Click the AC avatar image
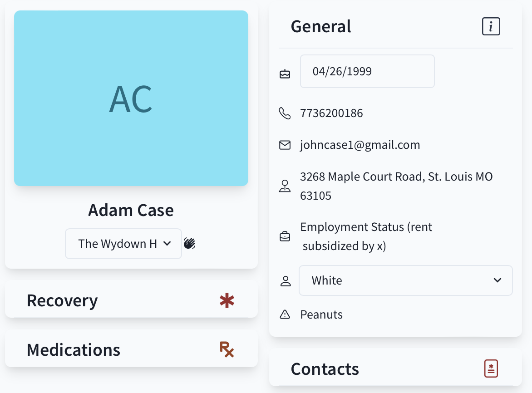 coord(131,98)
